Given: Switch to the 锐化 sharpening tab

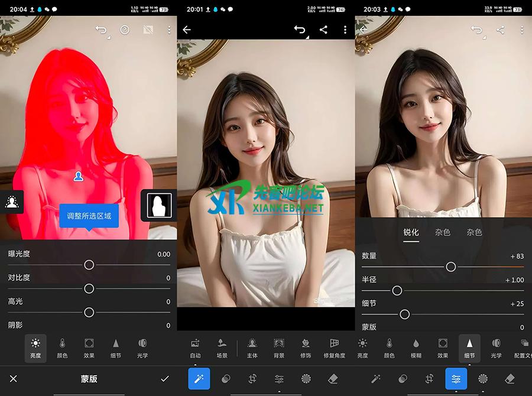Looking at the screenshot, I should pyautogui.click(x=411, y=232).
